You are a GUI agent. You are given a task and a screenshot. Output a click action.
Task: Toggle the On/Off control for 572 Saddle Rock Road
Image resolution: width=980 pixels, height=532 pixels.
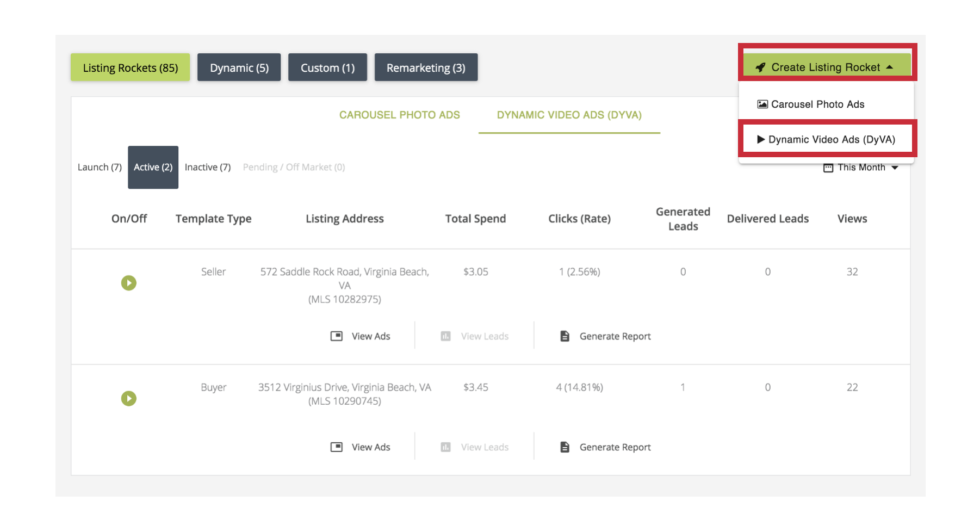coord(129,283)
